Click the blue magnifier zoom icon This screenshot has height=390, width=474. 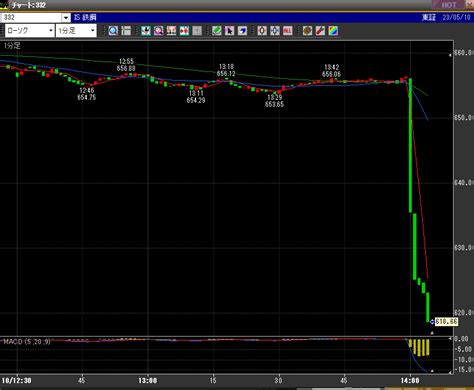(113, 31)
